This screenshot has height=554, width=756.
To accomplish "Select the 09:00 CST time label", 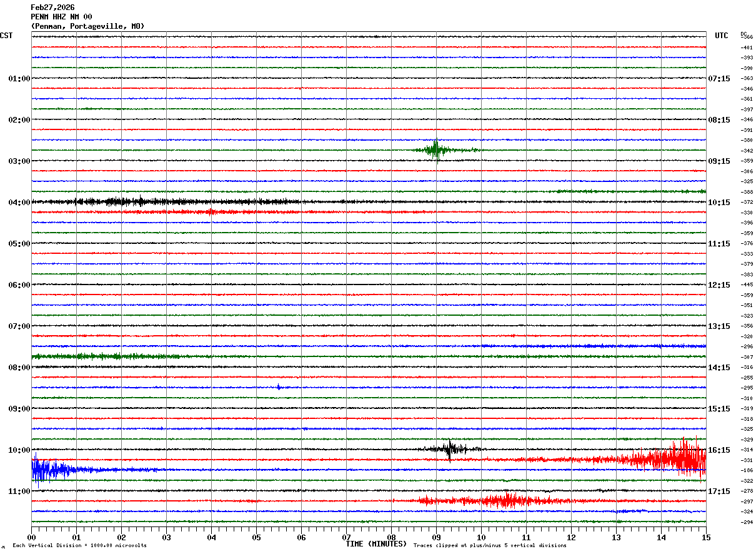I will point(19,409).
